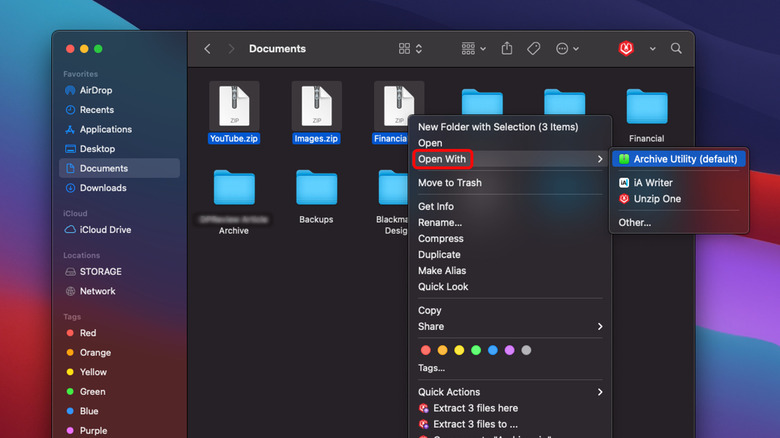
Task: Choose Open With in context menu
Action: 443,159
